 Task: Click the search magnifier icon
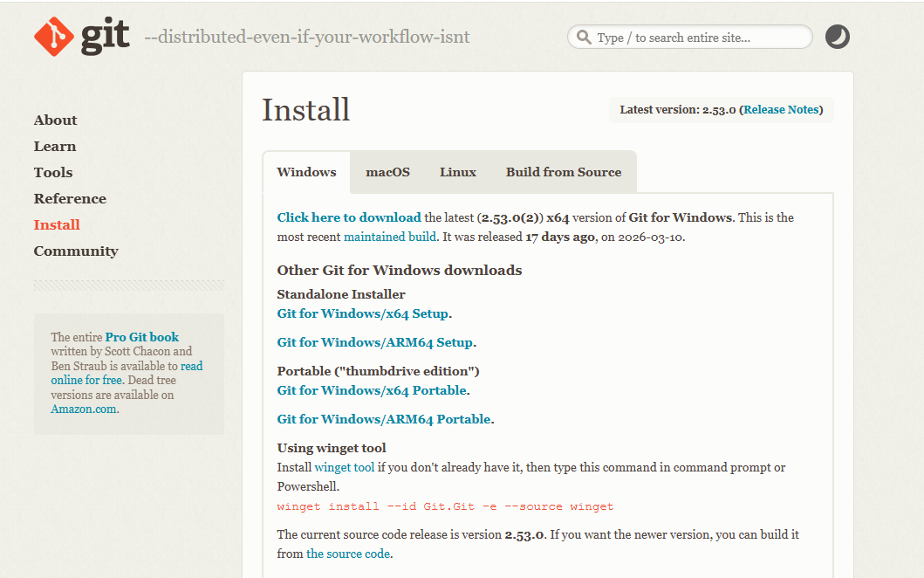click(584, 38)
